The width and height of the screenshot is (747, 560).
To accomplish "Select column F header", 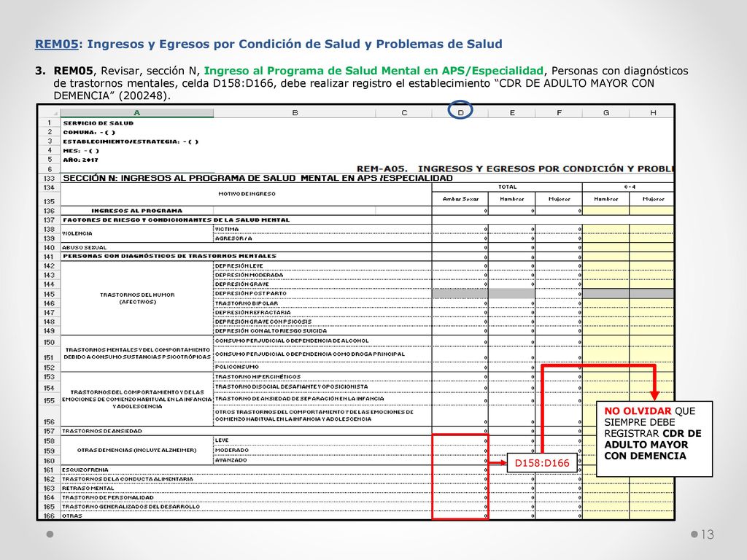I will coord(559,113).
